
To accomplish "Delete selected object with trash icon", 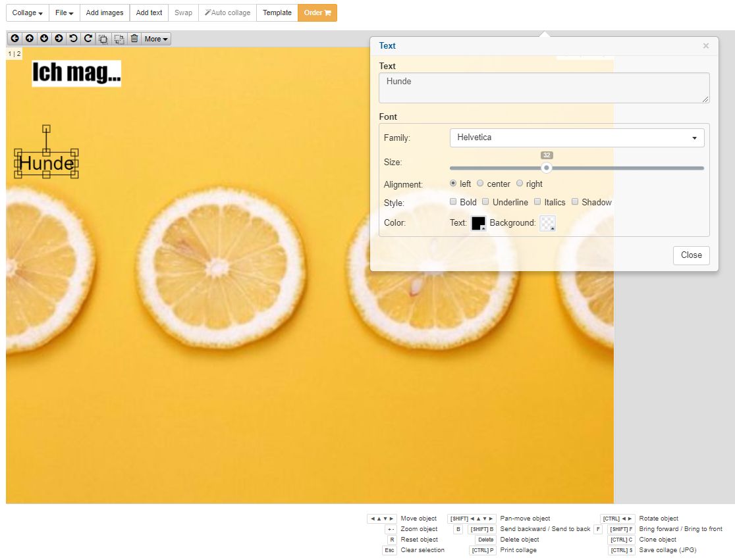I will pyautogui.click(x=134, y=39).
